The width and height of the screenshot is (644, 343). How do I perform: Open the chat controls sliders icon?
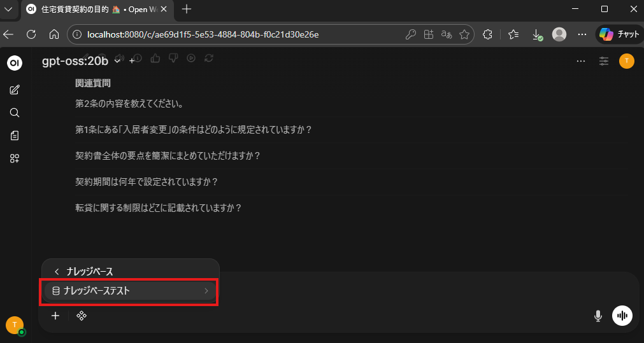[603, 61]
